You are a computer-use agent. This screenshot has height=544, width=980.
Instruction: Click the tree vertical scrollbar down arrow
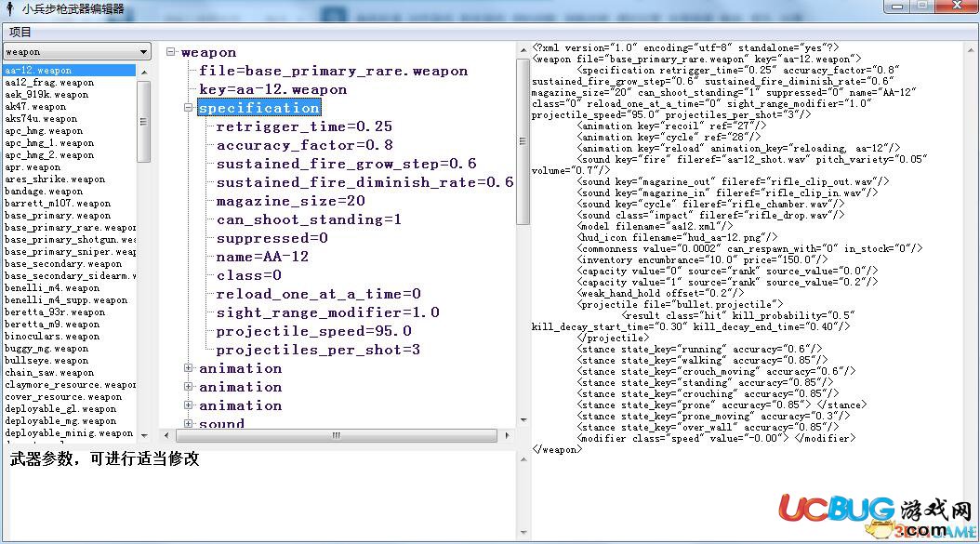coord(523,420)
